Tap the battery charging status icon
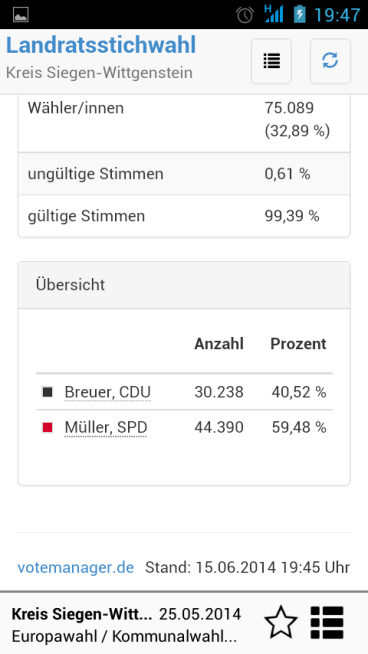The height and width of the screenshot is (654, 368). point(299,14)
